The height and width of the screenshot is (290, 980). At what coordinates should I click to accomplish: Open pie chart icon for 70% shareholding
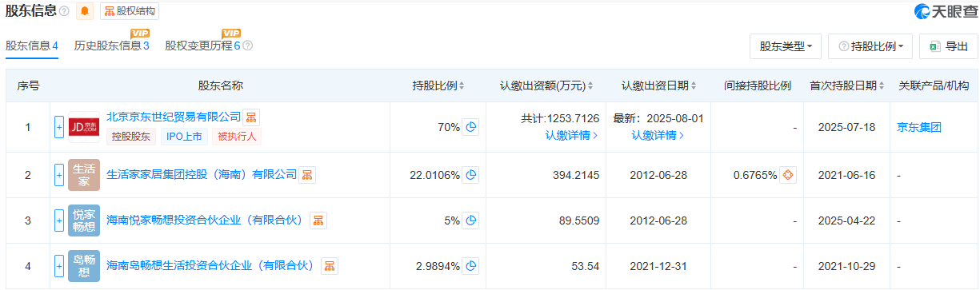(471, 127)
